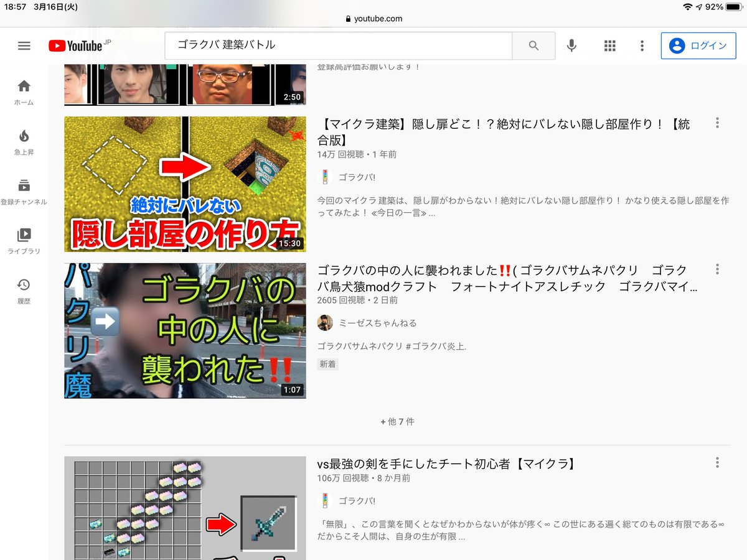Screen dimensions: 747x560
Task: Tap the 3月16日(火) date in status bar
Action: (55, 7)
